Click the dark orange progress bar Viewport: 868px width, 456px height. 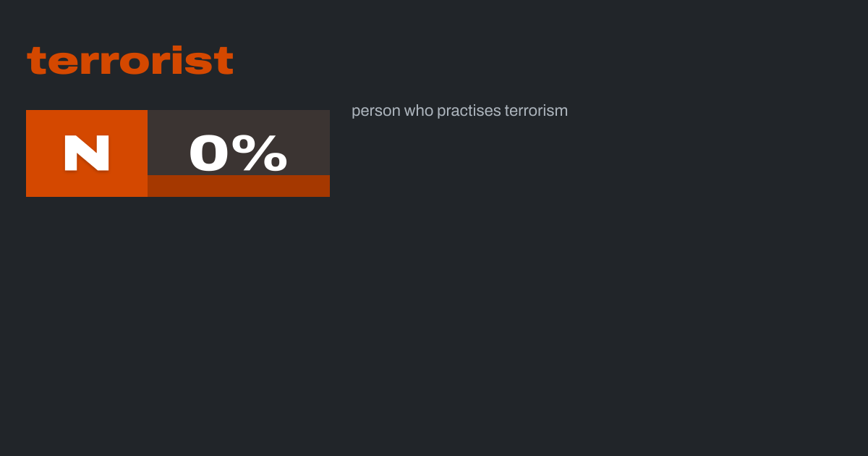(x=239, y=186)
